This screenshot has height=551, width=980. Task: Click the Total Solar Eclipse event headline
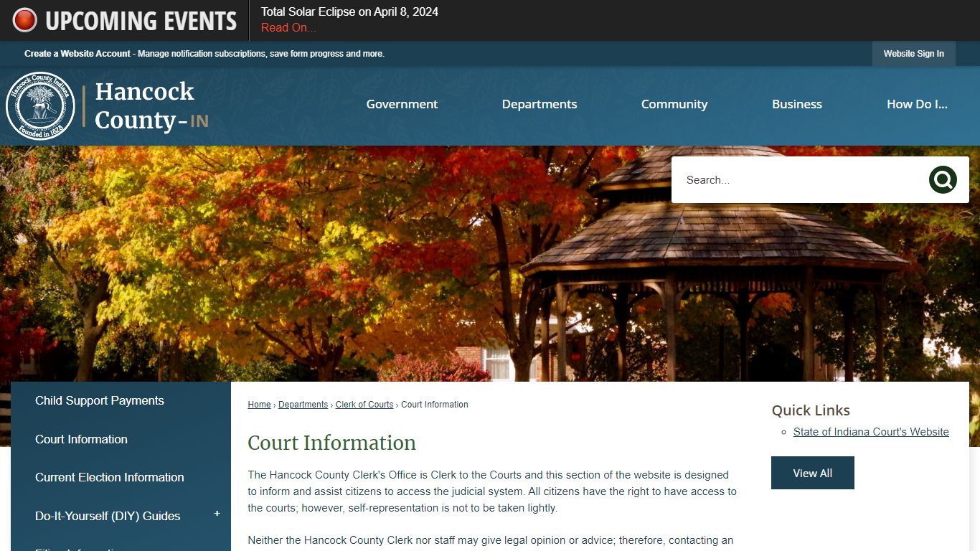point(349,11)
